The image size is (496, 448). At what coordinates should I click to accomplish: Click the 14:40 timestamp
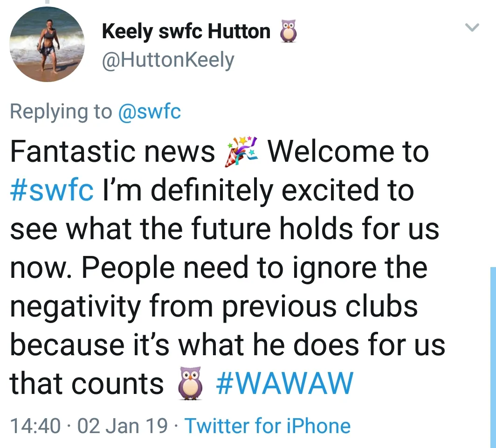pos(35,426)
